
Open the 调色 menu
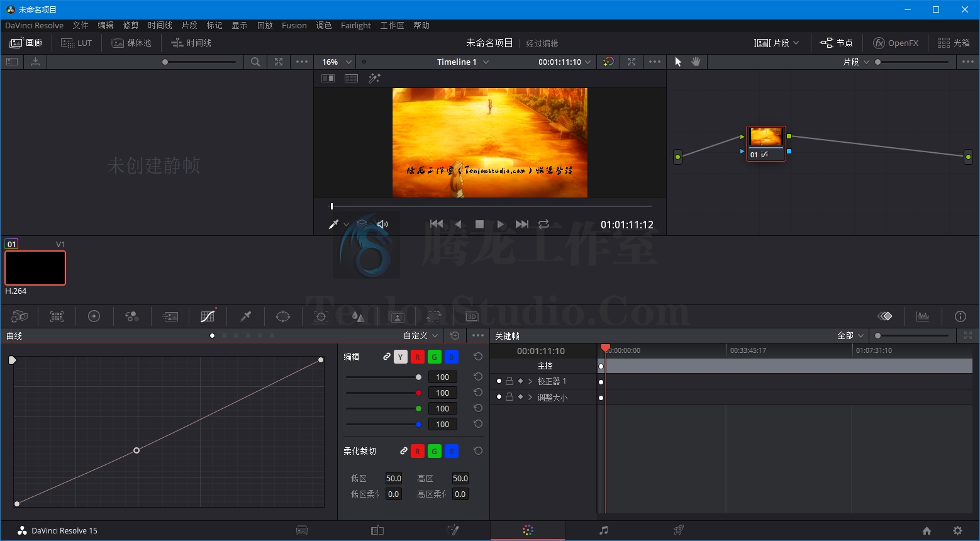tap(324, 25)
